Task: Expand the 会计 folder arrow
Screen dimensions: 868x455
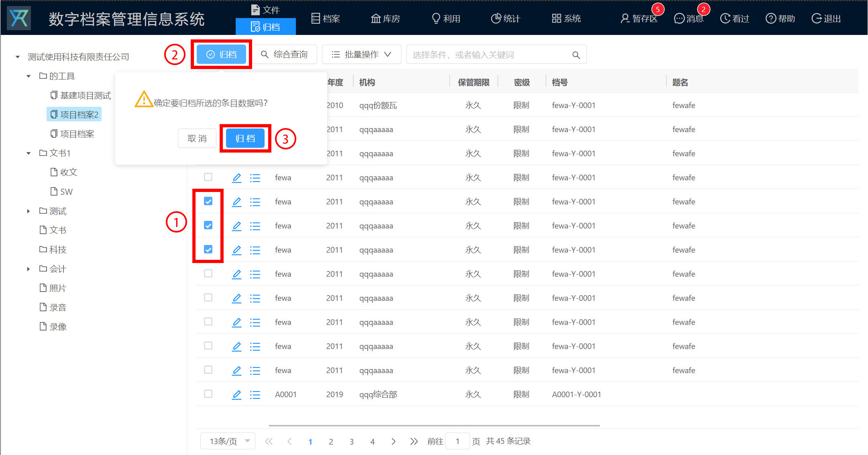Action: coord(29,269)
